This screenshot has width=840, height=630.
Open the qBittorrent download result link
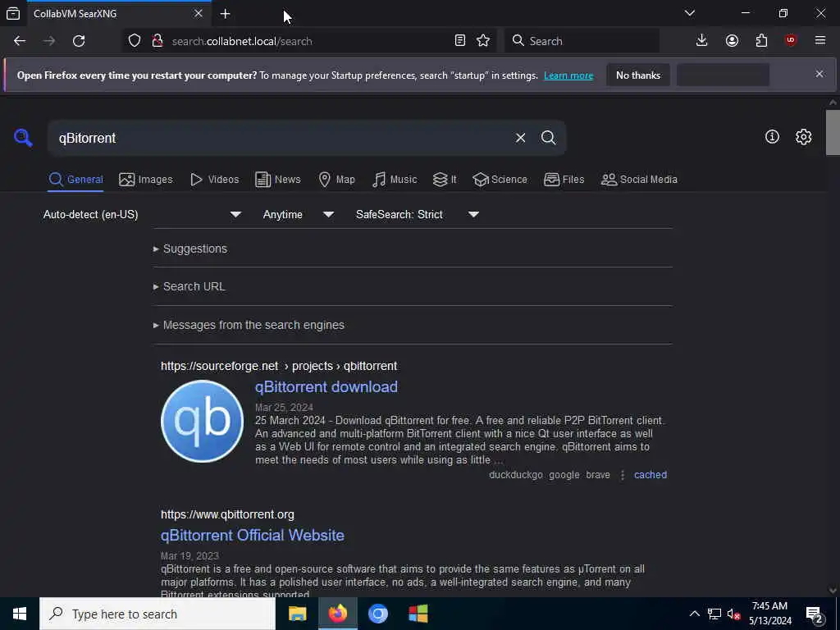(326, 387)
